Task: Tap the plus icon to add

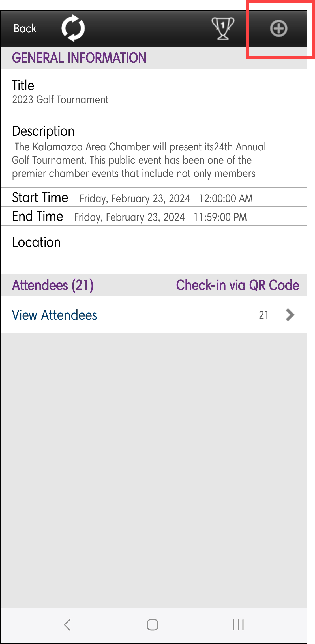Action: tap(279, 29)
